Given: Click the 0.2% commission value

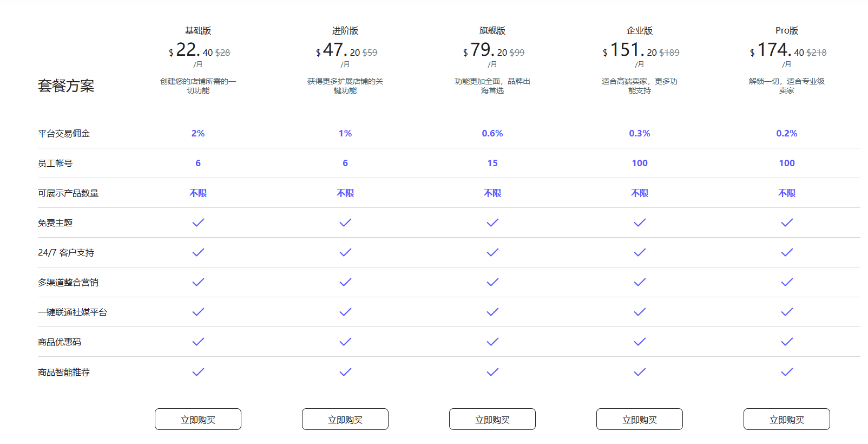Looking at the screenshot, I should coord(787,133).
